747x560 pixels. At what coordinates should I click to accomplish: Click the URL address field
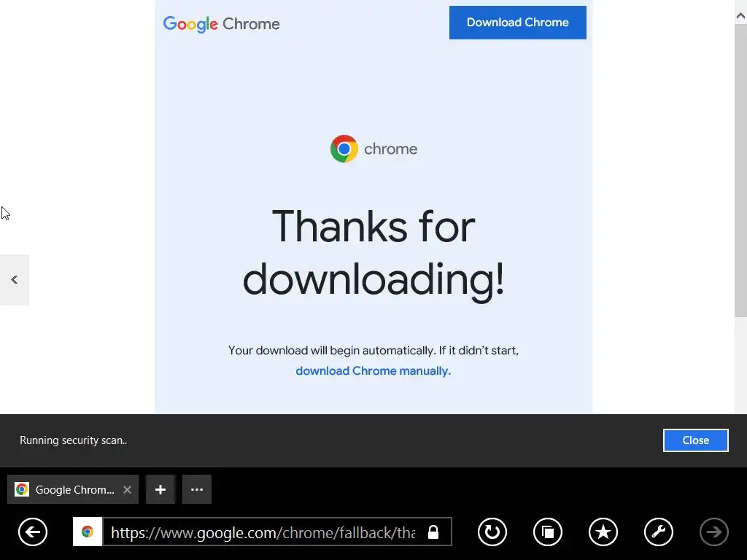(x=263, y=532)
